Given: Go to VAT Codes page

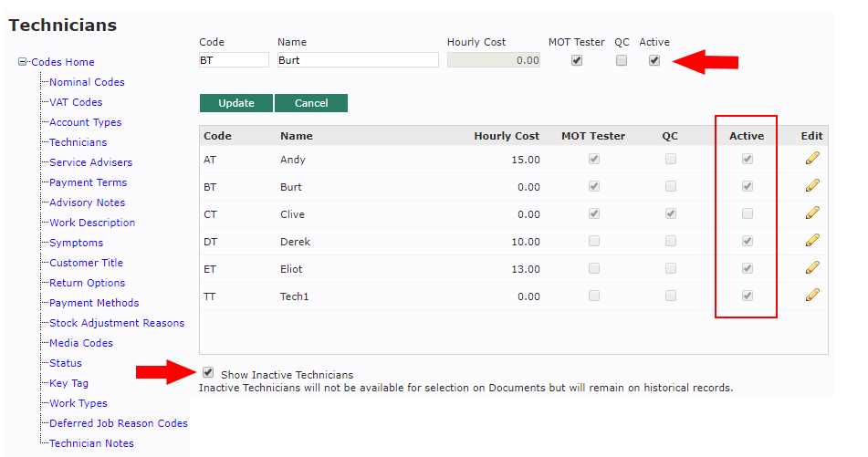Looking at the screenshot, I should [76, 102].
